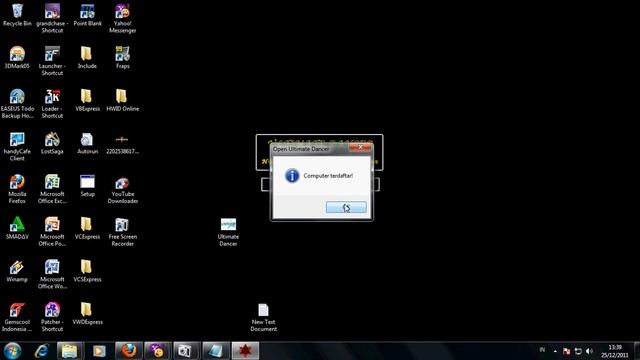Switch to Yahoo Messenger taskbar item
The width and height of the screenshot is (640, 360).
click(158, 351)
